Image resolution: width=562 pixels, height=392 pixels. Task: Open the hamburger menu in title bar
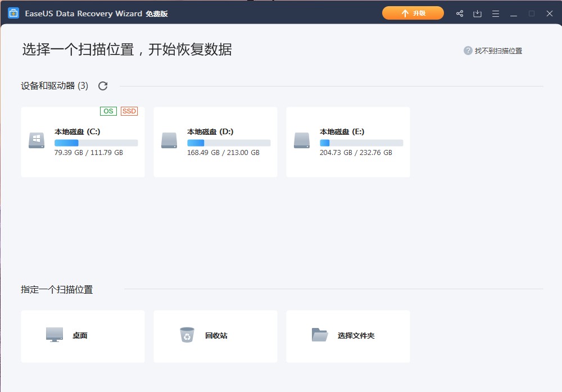point(495,13)
